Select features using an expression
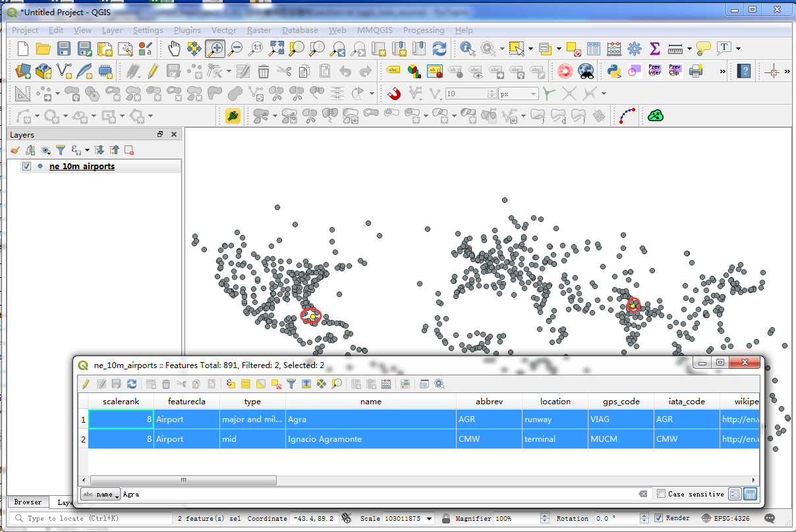Screen dimensions: 796x532 click(x=231, y=384)
